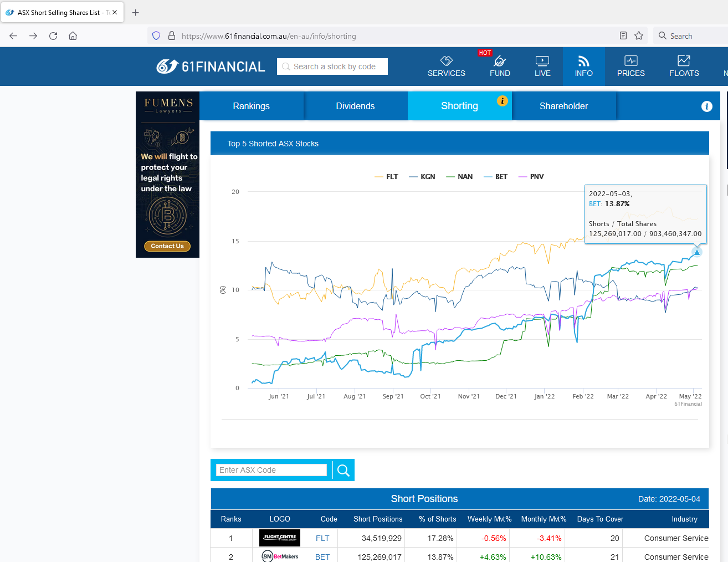Bookmark this page with star icon
Screen dimensions: 728x562
point(639,36)
